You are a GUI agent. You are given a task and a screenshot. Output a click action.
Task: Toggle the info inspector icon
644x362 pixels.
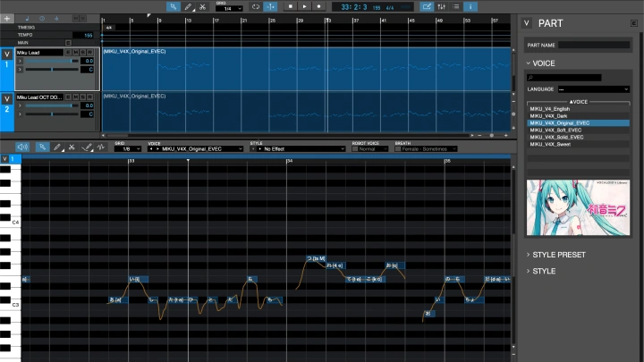[470, 6]
